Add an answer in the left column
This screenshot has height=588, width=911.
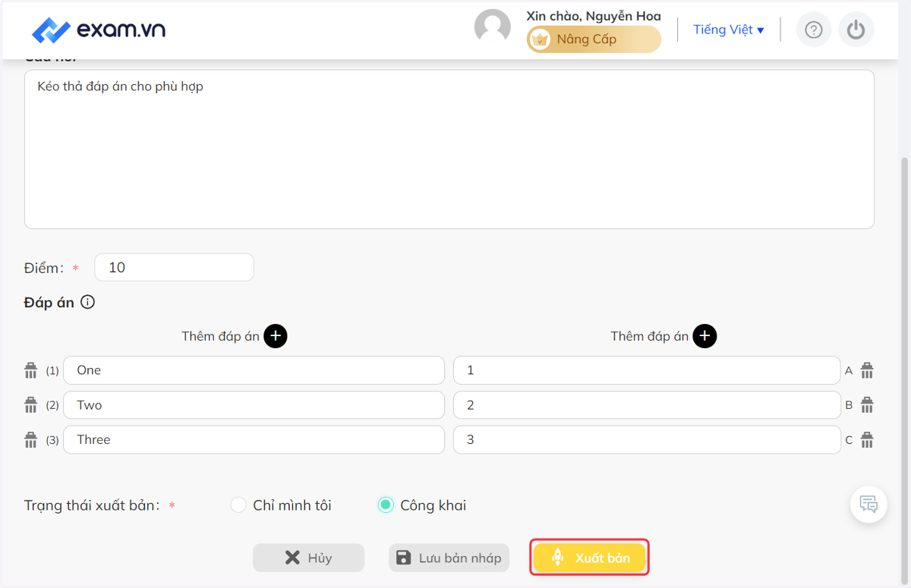tap(275, 336)
